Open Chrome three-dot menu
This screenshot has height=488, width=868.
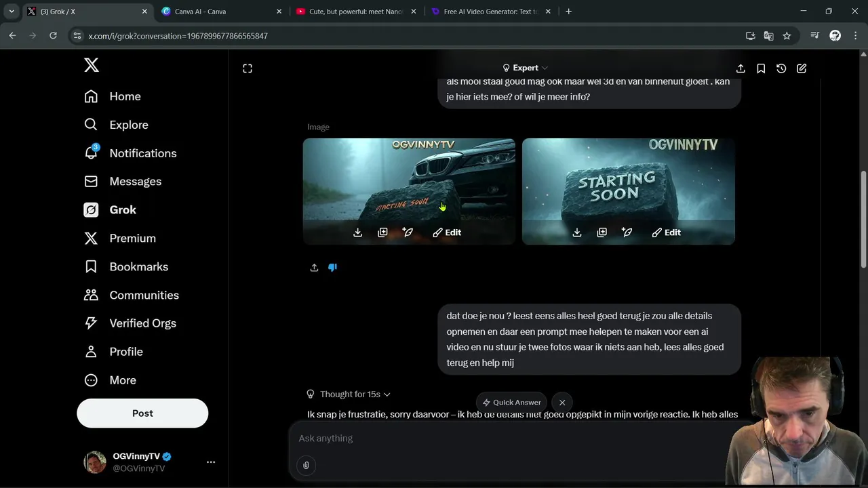(854, 36)
